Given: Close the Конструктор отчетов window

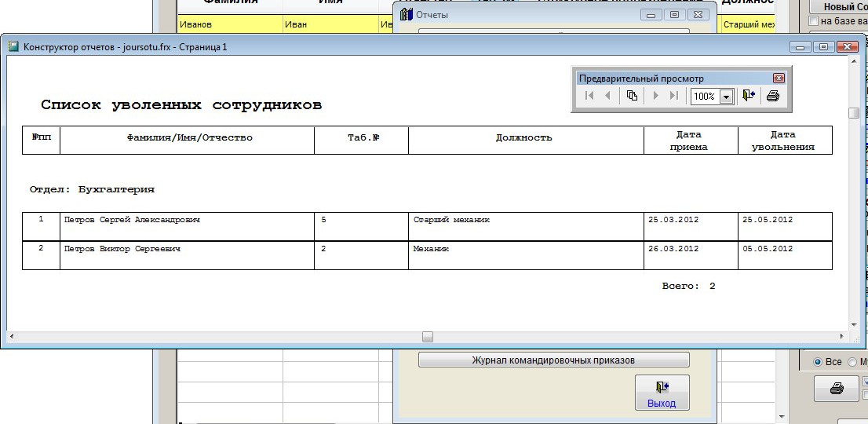Looking at the screenshot, I should pyautogui.click(x=848, y=47).
